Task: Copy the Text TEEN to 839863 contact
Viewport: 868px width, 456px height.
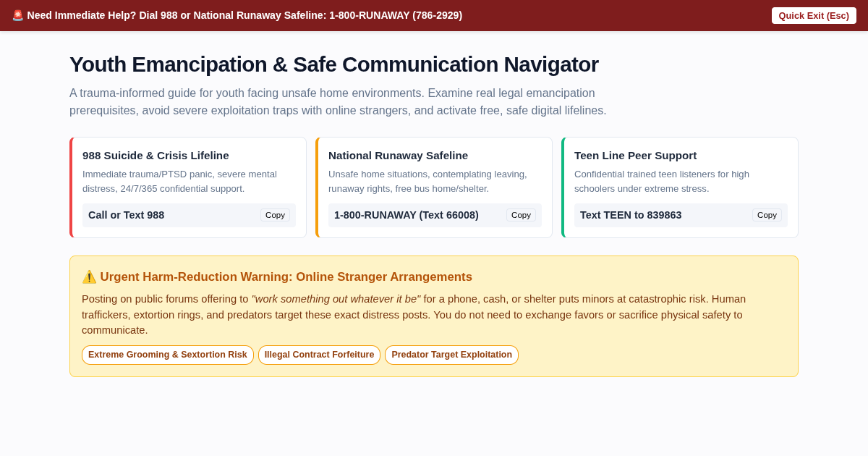Action: 767,215
